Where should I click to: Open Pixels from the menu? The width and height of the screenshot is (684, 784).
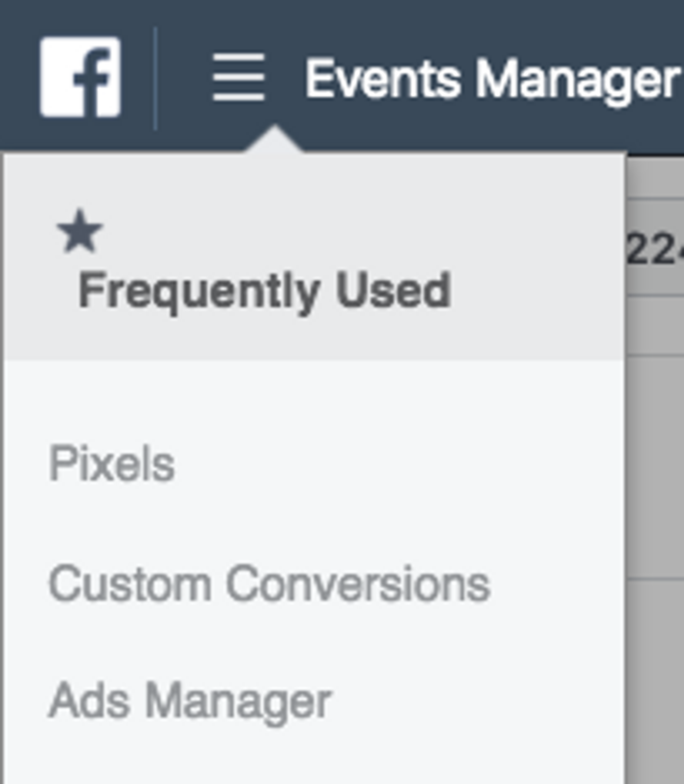point(111,464)
